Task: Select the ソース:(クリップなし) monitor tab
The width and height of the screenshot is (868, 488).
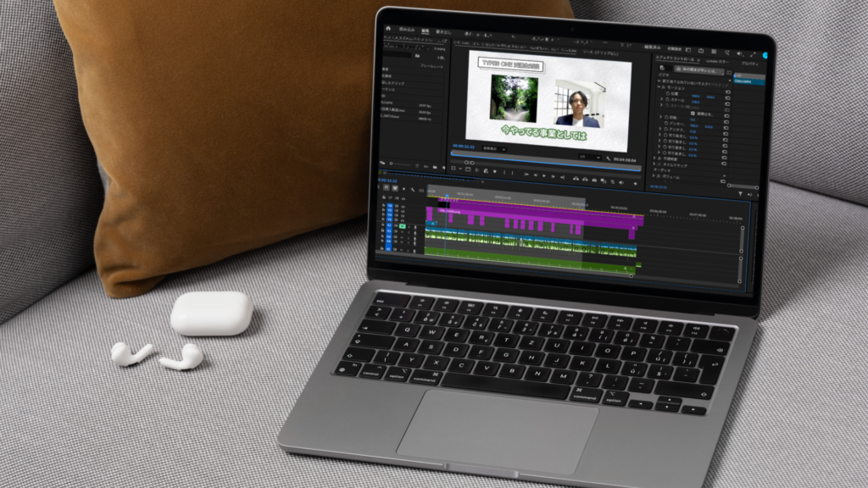Action: [601, 53]
